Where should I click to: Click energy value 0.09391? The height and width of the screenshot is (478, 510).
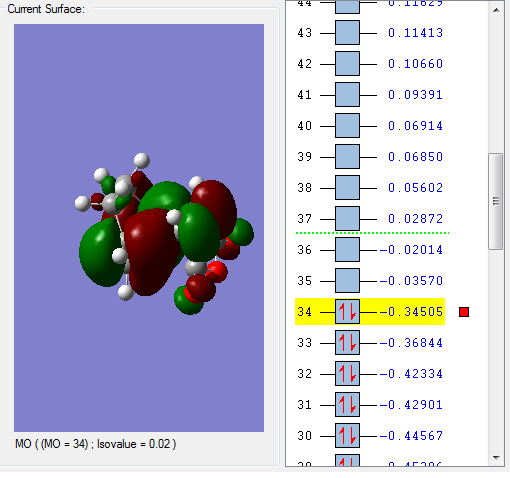tap(415, 95)
